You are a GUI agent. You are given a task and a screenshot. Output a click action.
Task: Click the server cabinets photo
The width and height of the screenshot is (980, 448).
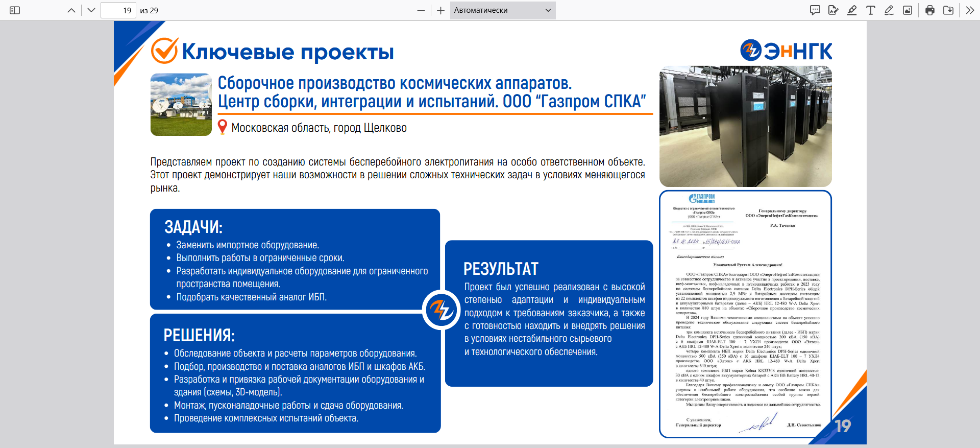(746, 126)
